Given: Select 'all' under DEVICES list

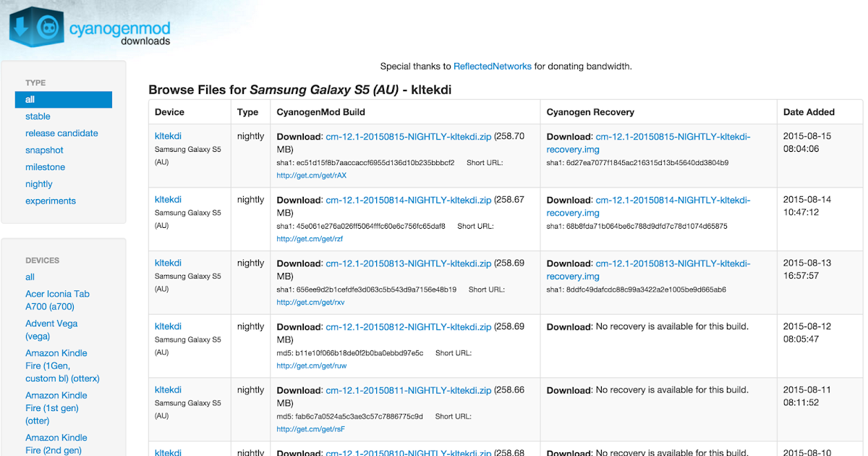Looking at the screenshot, I should click(x=30, y=277).
